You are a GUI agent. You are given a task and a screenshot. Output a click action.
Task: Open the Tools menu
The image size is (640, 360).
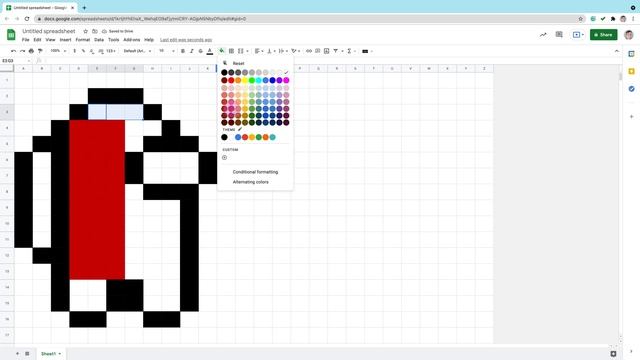coord(113,40)
